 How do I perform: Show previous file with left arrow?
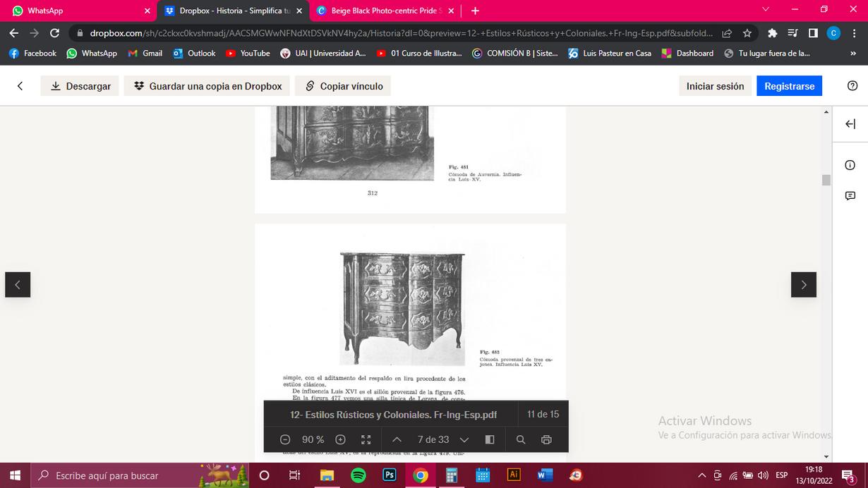[18, 285]
